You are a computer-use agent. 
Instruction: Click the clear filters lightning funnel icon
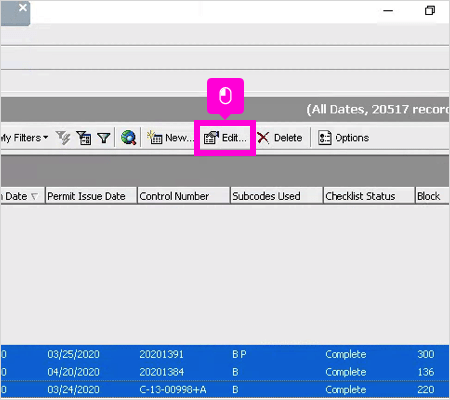point(63,138)
